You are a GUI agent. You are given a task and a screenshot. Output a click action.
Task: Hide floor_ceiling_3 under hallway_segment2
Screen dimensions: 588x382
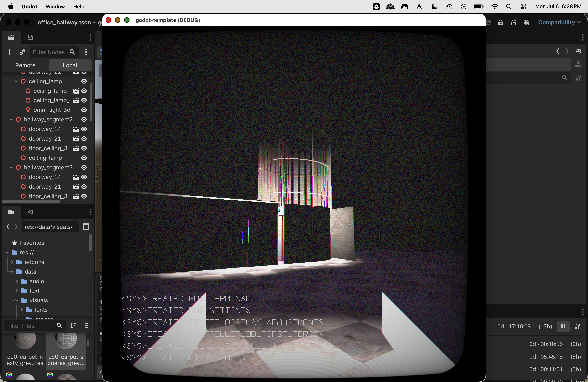(84, 148)
